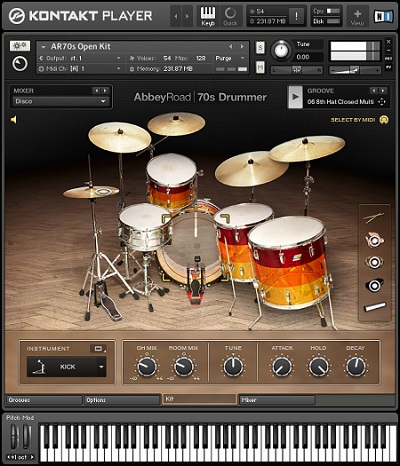Viewport: 400px width, 466px height.
Task: Open the Quick-load browser button
Action: pos(230,16)
